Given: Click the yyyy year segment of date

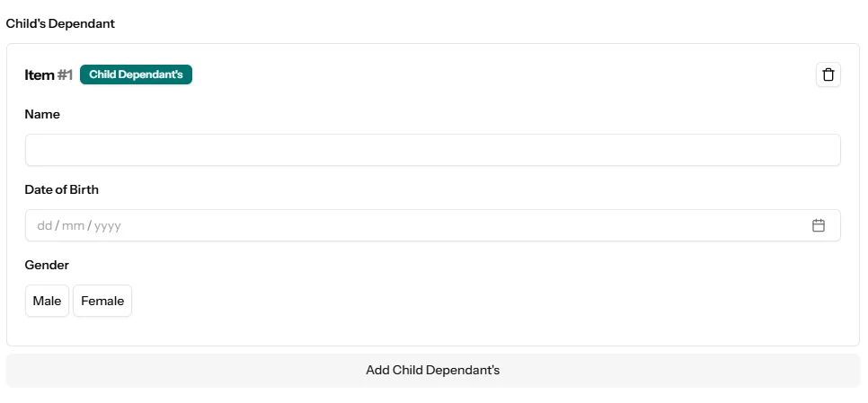Looking at the screenshot, I should (108, 226).
